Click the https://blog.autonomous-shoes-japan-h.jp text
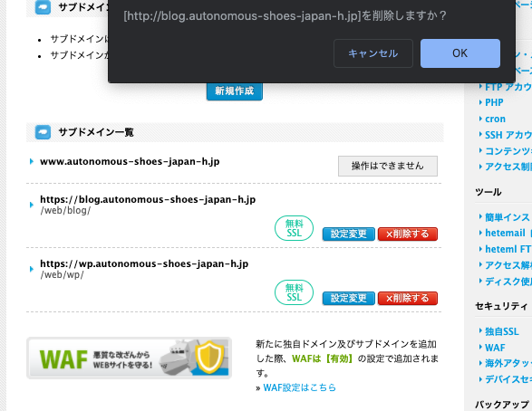This screenshot has height=411, width=532. 148,199
